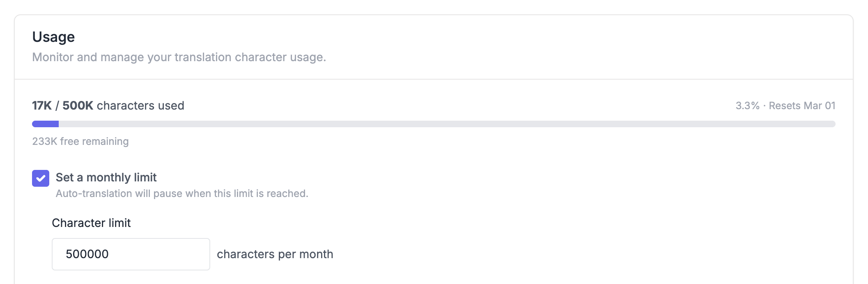Click the bold "17K" usage figure

[42, 105]
